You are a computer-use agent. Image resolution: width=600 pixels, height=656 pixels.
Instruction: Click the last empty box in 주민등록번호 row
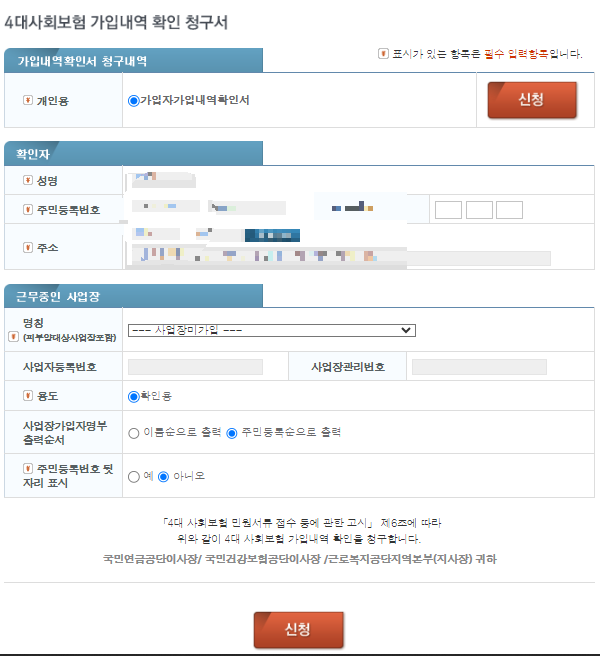[x=509, y=210]
